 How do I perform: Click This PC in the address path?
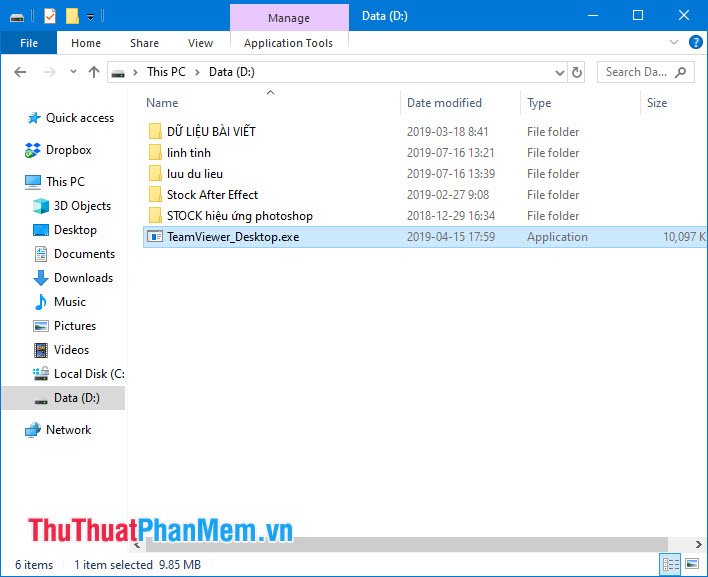point(166,72)
